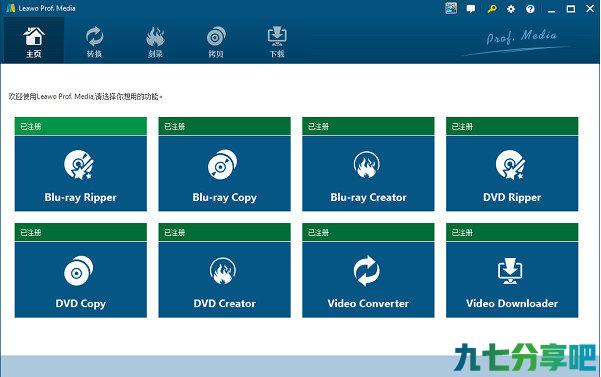Launch DVD Creator flame icon

[223, 271]
